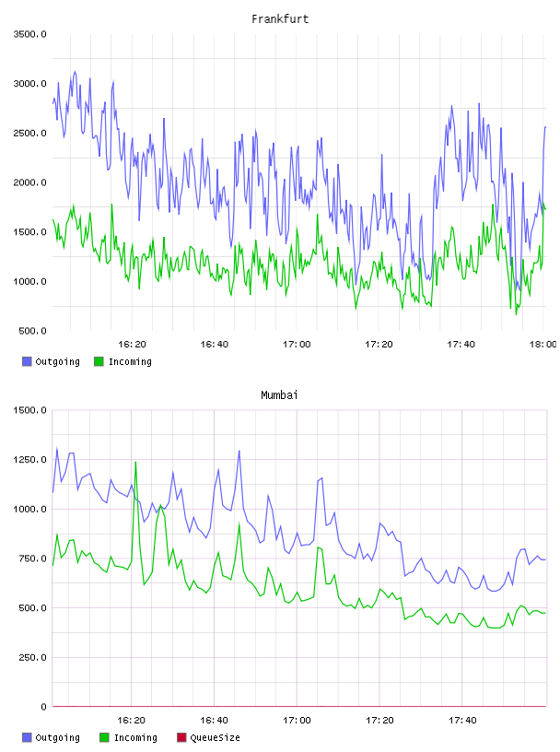
Task: Select the QueueSize legend label in Mumbai chart
Action: pos(215,738)
